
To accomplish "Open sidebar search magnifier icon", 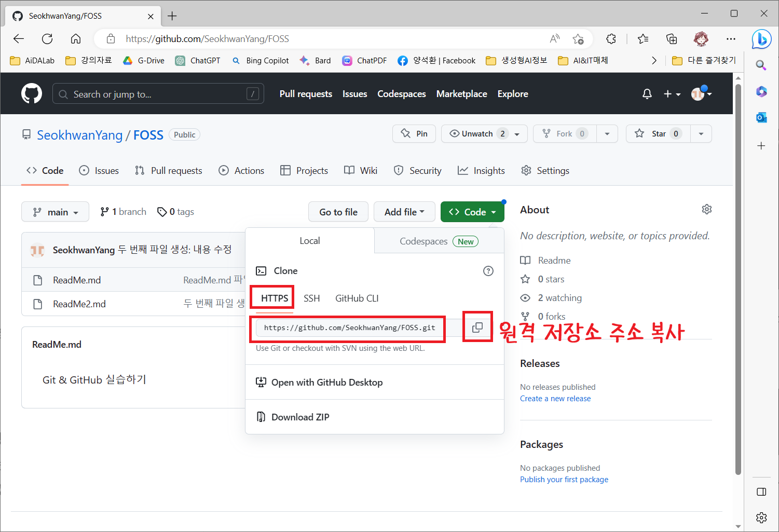I will [761, 65].
